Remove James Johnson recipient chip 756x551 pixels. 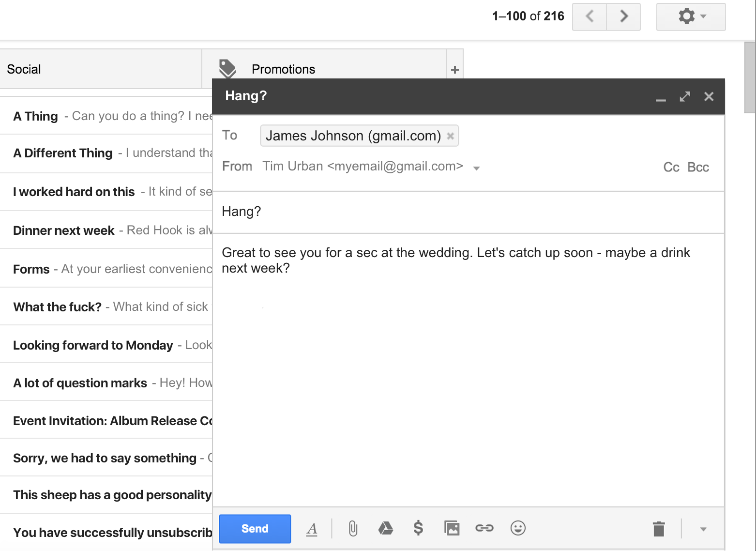point(450,136)
